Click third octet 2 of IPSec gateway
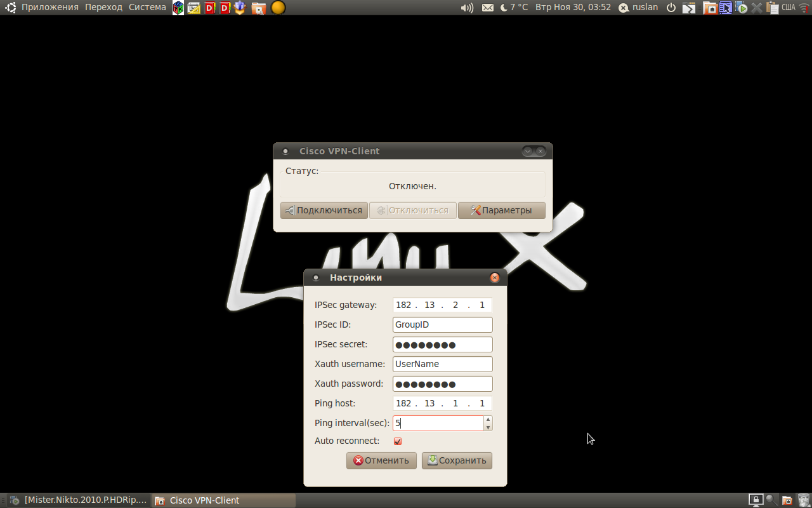The image size is (812, 508). click(455, 305)
